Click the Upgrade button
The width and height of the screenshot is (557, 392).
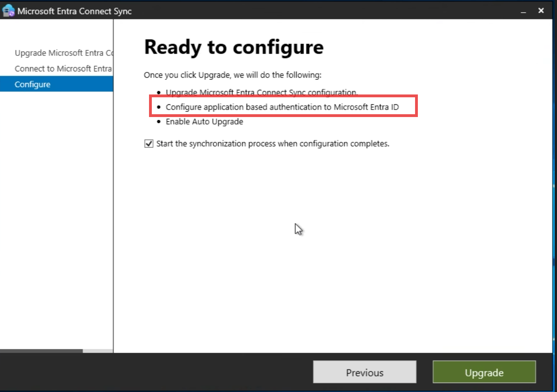point(484,372)
